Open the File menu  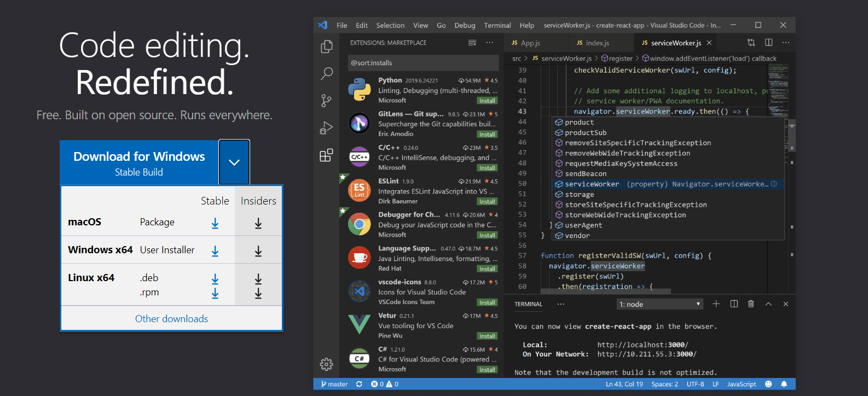point(342,25)
